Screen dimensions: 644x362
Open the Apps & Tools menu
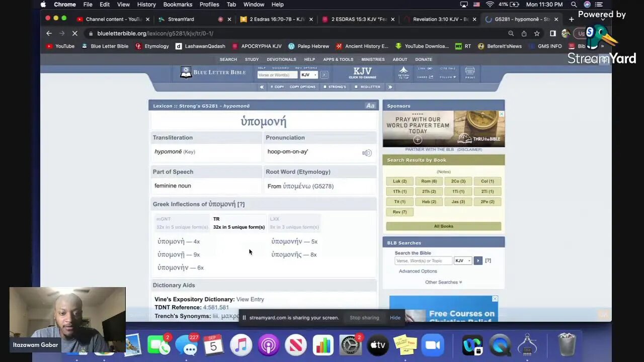coord(338,59)
